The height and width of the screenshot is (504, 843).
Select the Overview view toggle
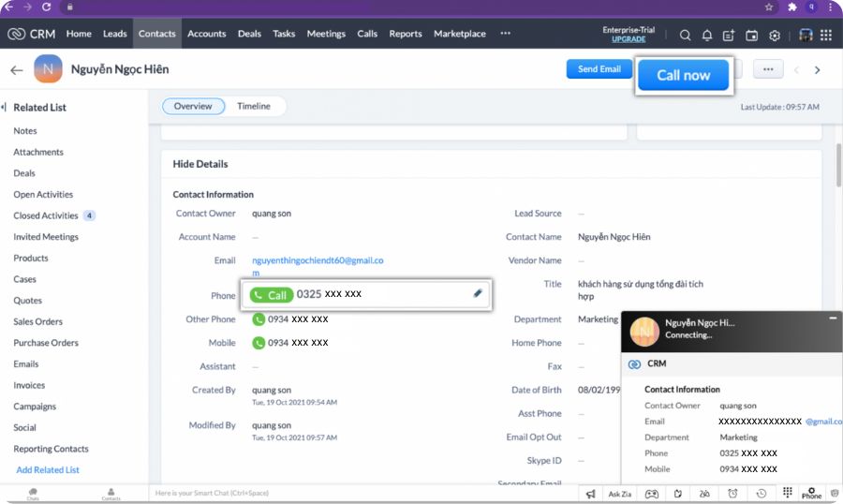(193, 107)
